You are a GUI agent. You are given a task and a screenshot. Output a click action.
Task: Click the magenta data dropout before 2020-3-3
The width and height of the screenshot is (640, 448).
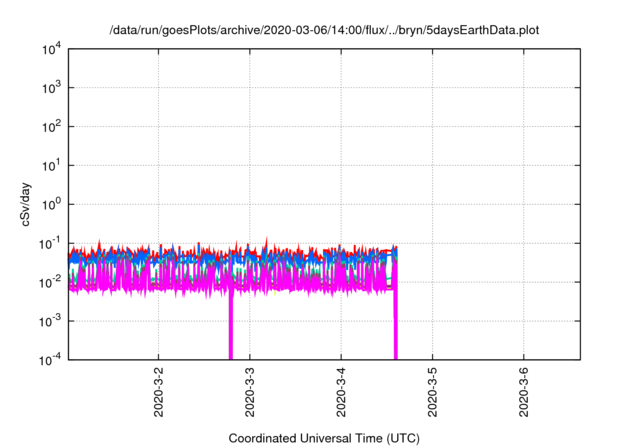(x=231, y=326)
